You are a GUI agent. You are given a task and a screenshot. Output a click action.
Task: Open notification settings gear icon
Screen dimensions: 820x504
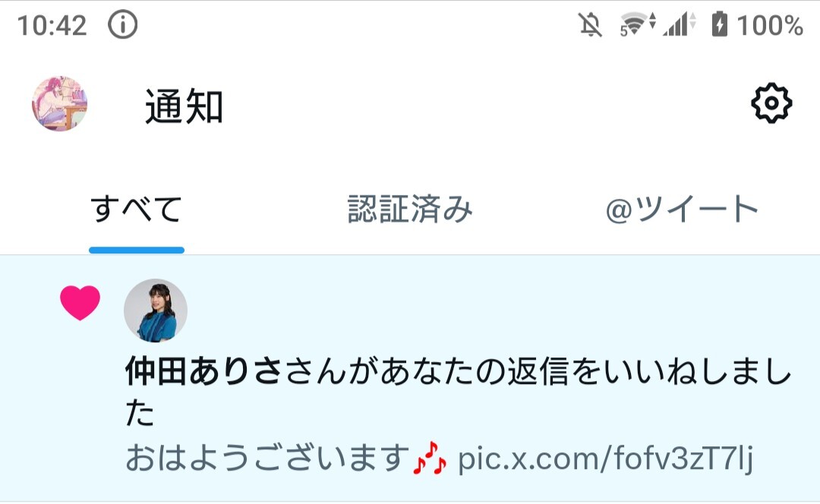(x=771, y=103)
